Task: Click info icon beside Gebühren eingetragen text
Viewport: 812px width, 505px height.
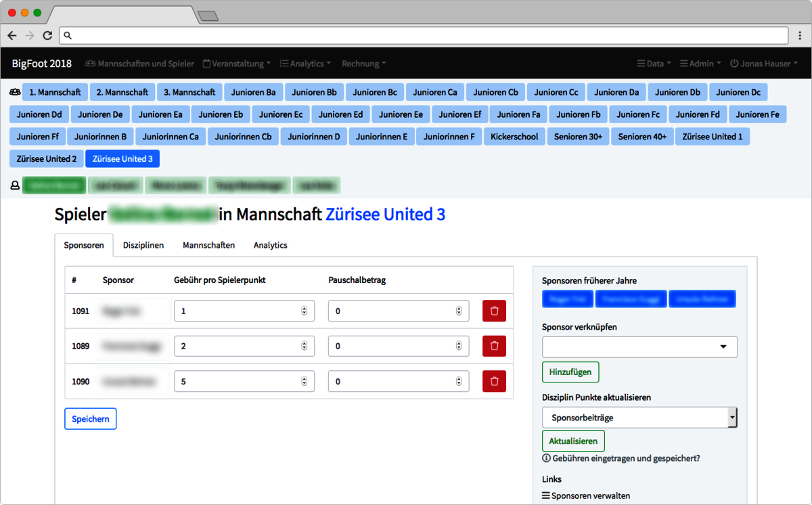Action: click(546, 458)
